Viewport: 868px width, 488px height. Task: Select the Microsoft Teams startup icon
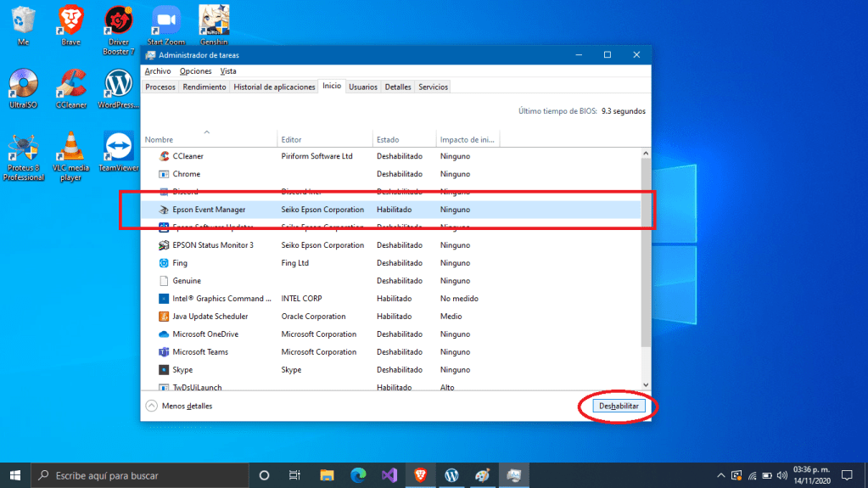point(165,352)
